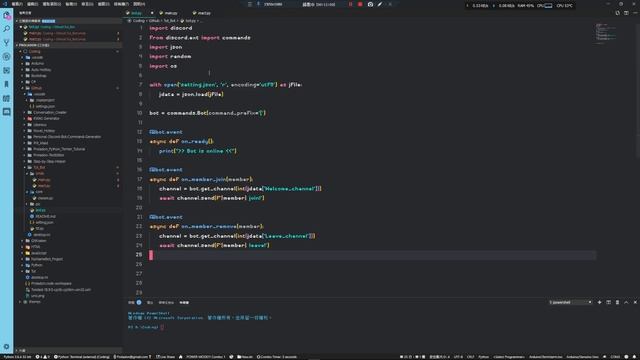Switch to the Problems panel tab
640x360 pixels.
pos(135,302)
